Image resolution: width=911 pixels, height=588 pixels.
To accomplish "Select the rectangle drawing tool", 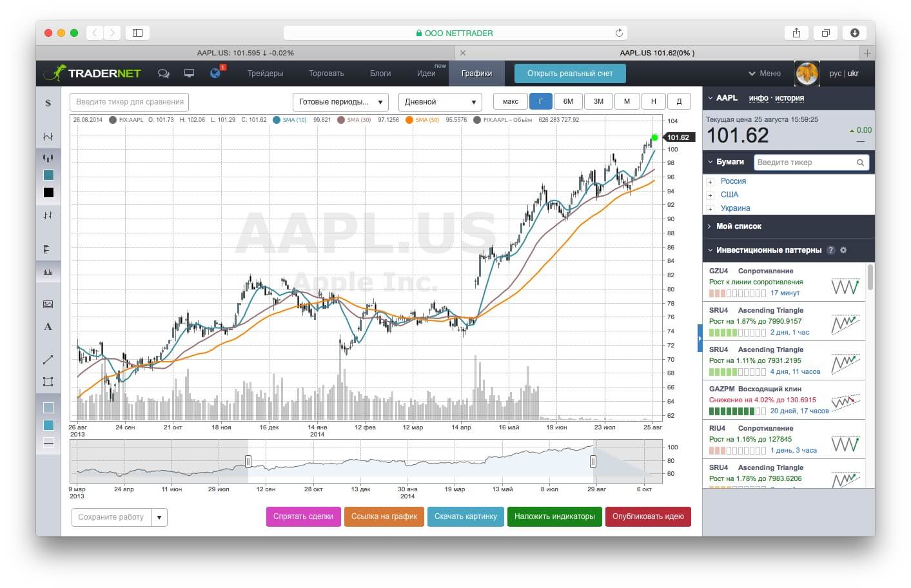I will (x=48, y=382).
